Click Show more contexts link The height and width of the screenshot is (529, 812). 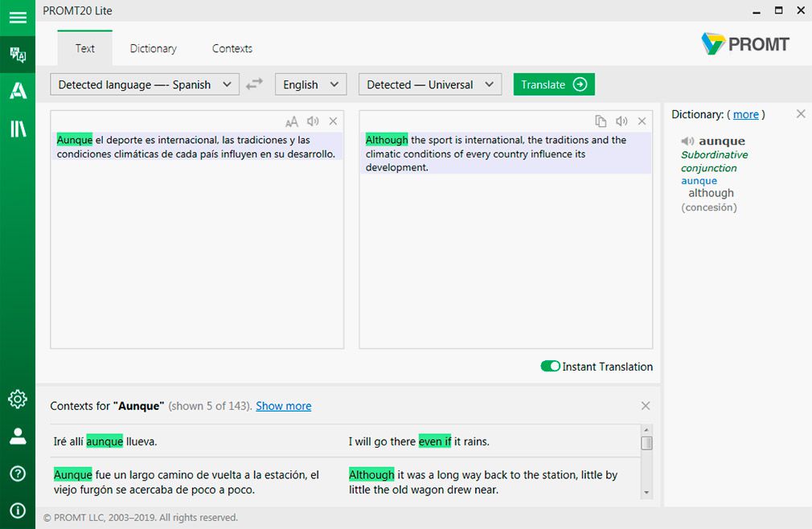click(283, 406)
